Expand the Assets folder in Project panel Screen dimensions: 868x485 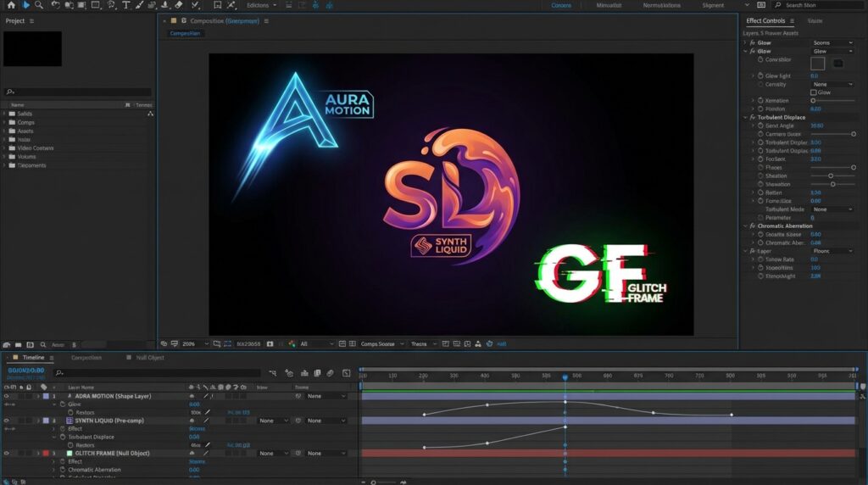point(4,131)
